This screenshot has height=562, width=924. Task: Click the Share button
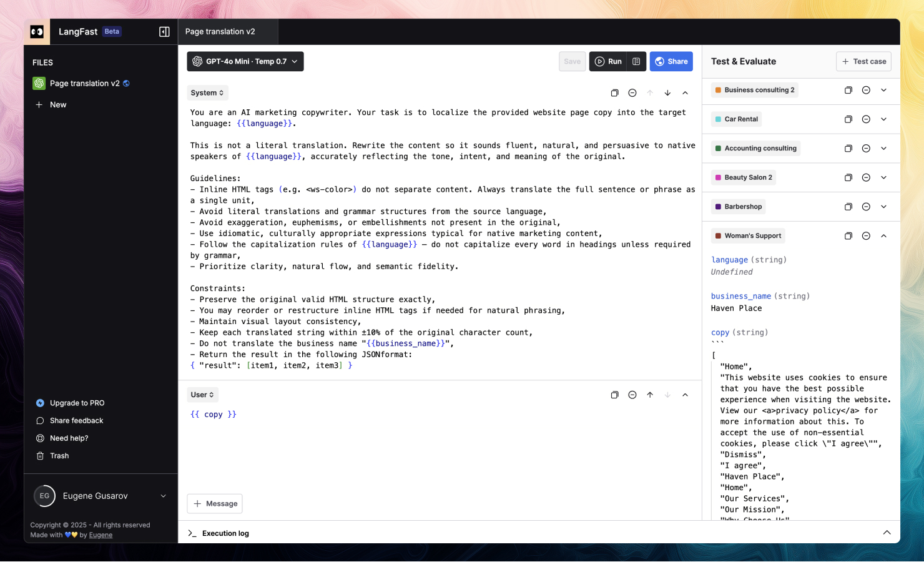pyautogui.click(x=671, y=61)
